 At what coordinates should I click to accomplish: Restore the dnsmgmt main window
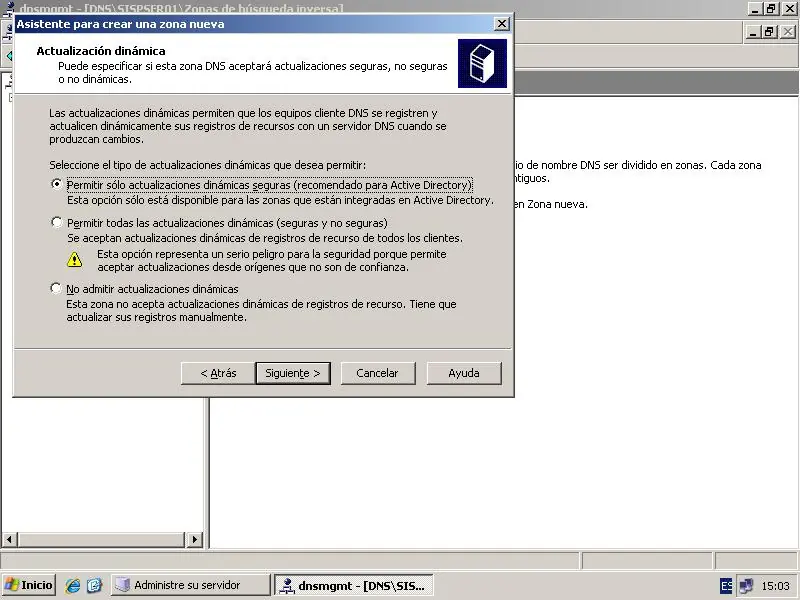click(771, 8)
